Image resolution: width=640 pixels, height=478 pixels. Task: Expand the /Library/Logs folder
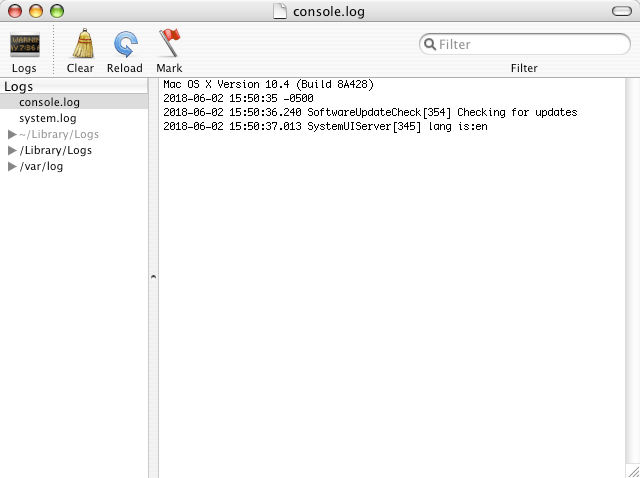12,150
